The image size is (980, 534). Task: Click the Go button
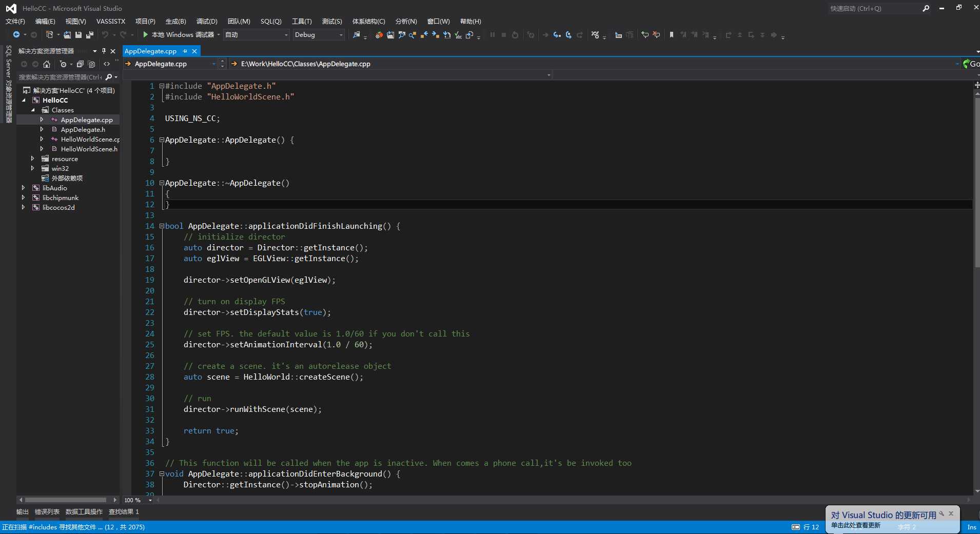click(x=971, y=64)
